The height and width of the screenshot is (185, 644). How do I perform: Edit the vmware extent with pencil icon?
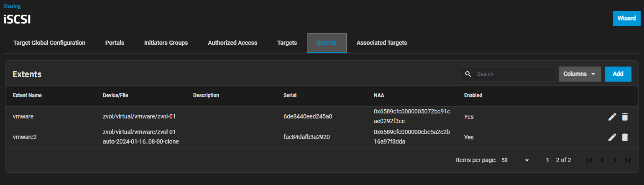coord(612,117)
